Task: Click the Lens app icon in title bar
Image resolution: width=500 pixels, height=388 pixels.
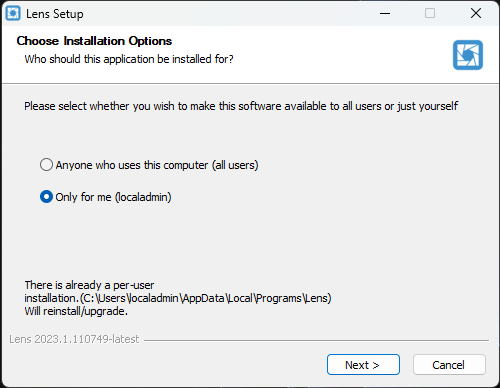Action: [13, 13]
